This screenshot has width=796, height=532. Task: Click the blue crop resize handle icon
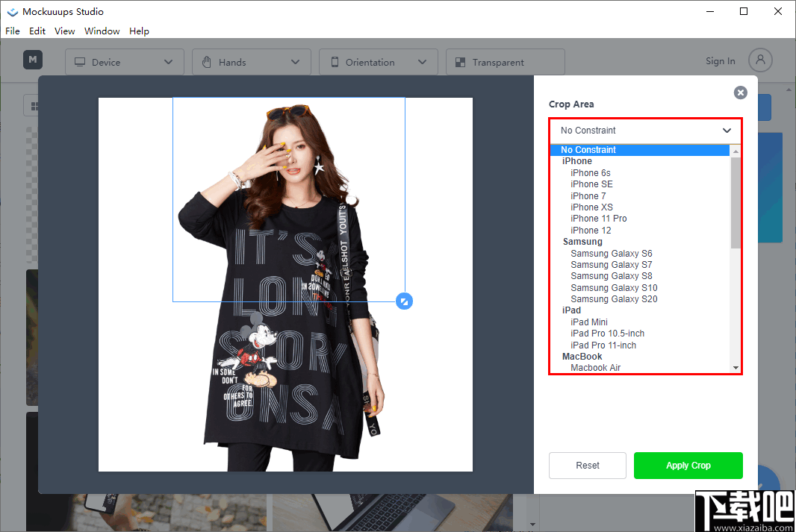coord(404,301)
